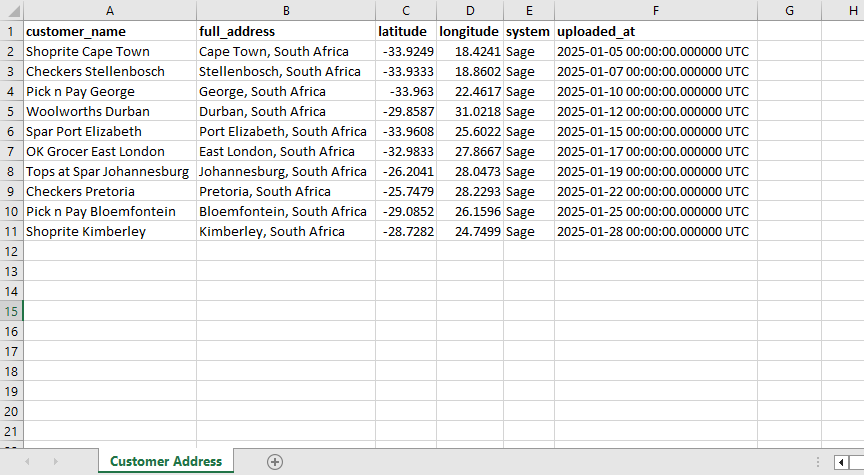The width and height of the screenshot is (864, 475).
Task: Select row 21 header
Action: point(12,431)
